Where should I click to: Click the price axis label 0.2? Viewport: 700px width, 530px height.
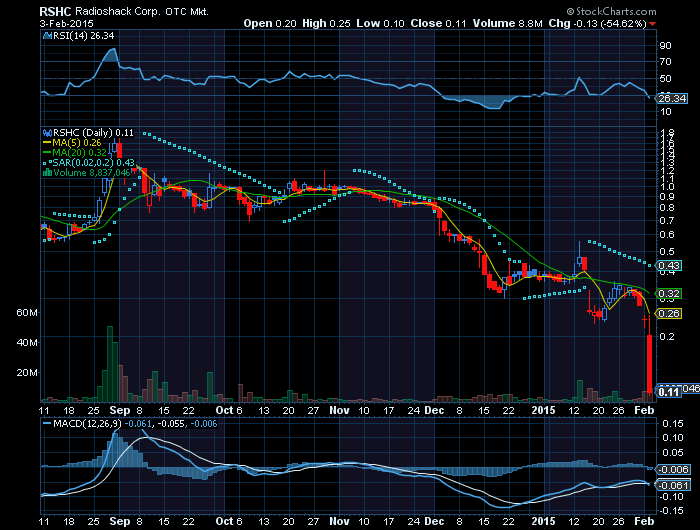[x=667, y=336]
